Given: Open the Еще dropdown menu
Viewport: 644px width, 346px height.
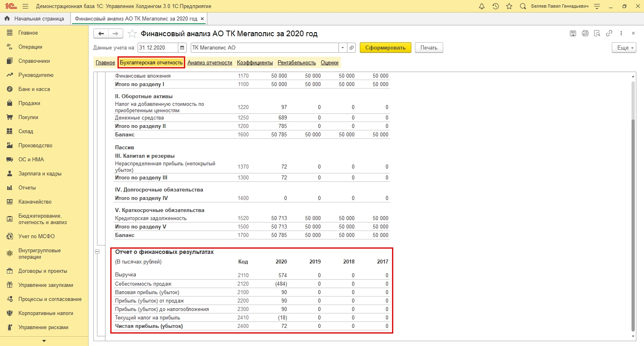Looking at the screenshot, I should tap(624, 47).
